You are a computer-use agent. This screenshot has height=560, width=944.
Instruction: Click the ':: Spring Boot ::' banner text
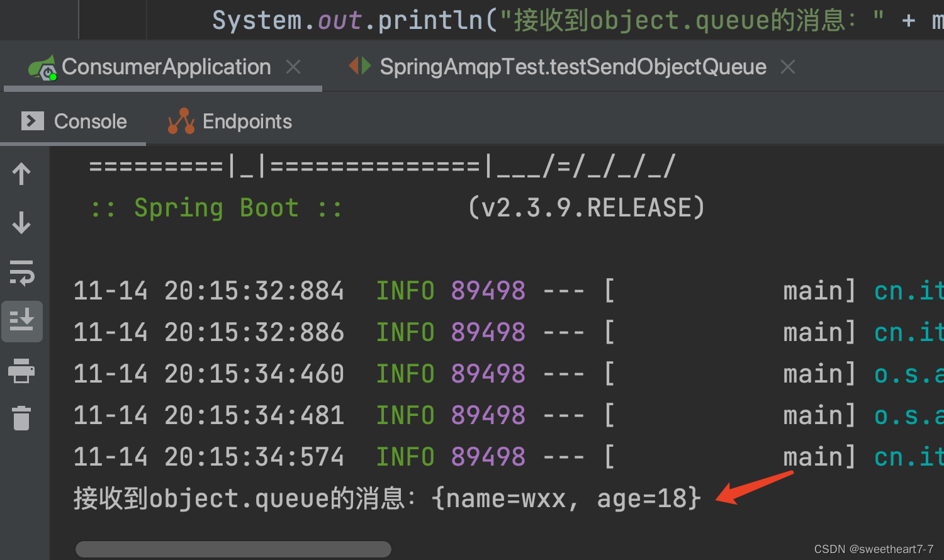(x=216, y=208)
